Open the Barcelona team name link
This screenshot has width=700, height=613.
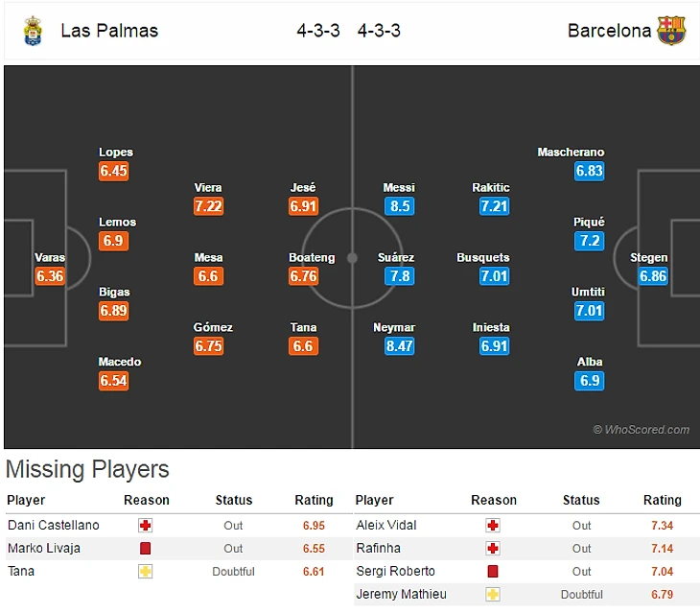pyautogui.click(x=609, y=31)
